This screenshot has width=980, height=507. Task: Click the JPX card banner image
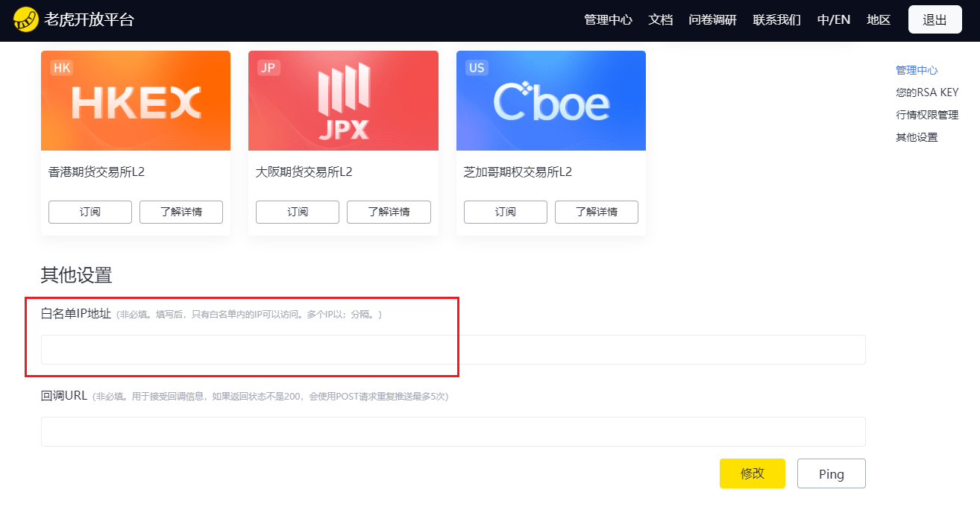coord(343,101)
